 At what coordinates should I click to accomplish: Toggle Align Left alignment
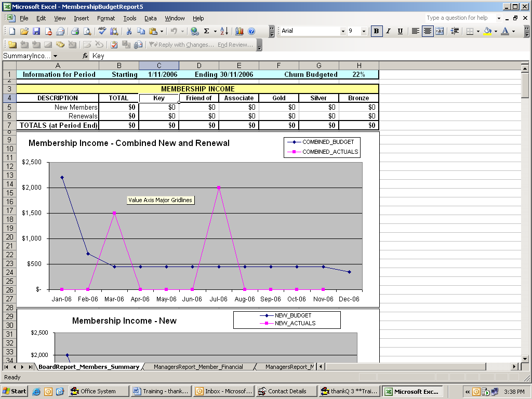(415, 31)
